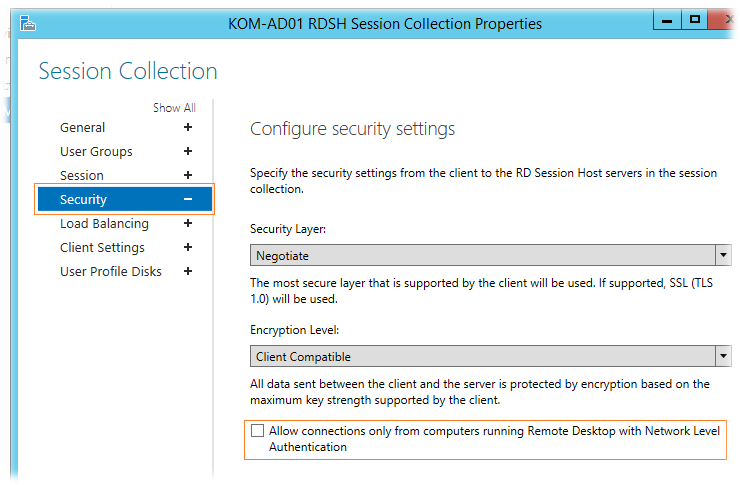
Task: Expand User Profile Disks plus icon
Action: pyautogui.click(x=188, y=271)
